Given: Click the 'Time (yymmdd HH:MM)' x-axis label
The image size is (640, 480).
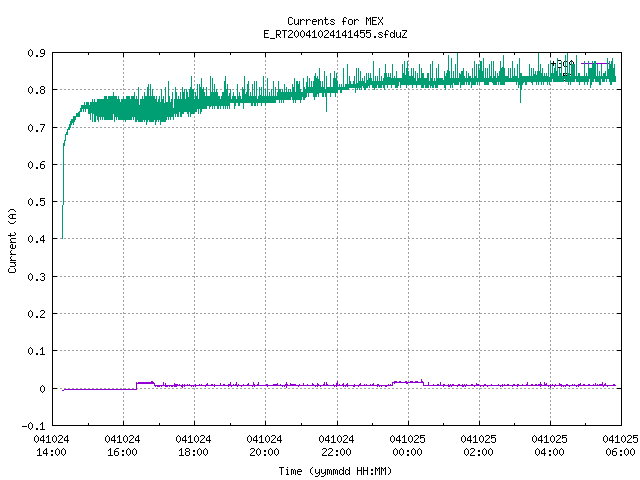Looking at the screenshot, I should click(x=335, y=471).
